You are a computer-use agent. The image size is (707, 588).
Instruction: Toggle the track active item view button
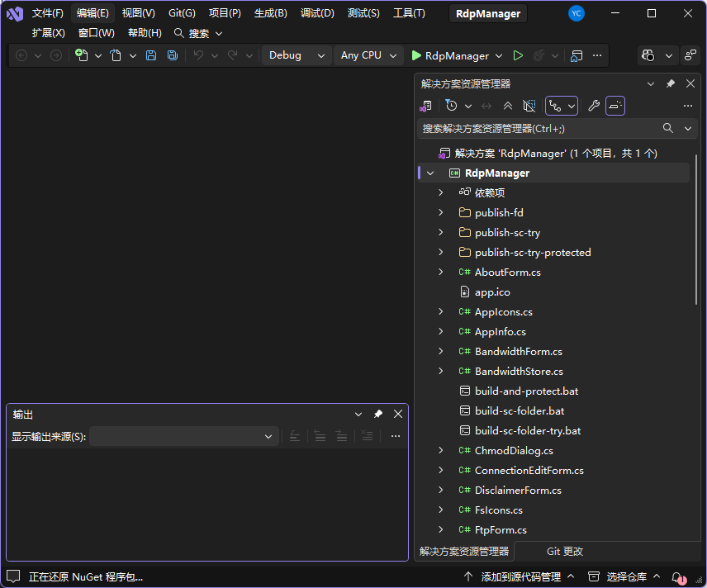click(562, 106)
